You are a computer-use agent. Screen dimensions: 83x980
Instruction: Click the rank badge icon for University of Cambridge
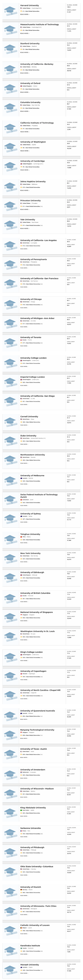click(21, 167)
